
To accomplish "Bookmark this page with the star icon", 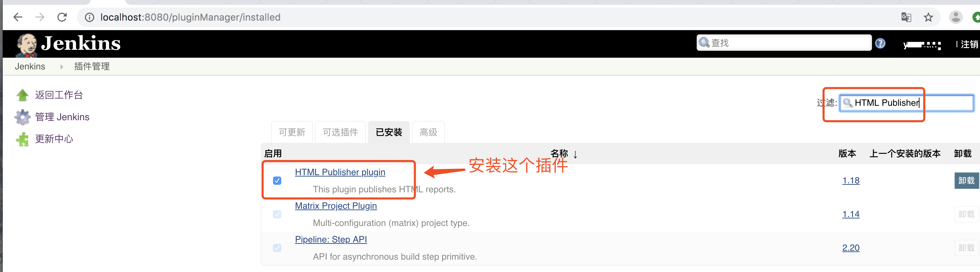I will coord(928,17).
